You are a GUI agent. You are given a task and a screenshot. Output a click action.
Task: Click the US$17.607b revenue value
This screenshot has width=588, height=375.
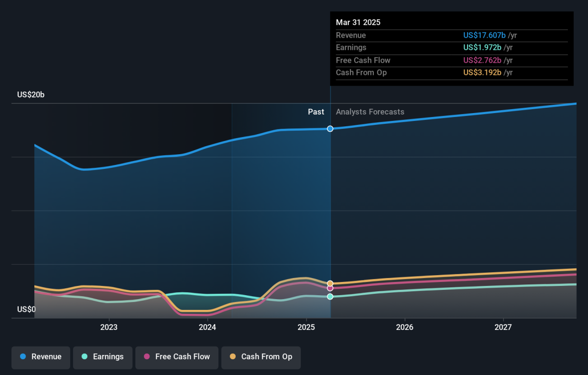tap(485, 35)
